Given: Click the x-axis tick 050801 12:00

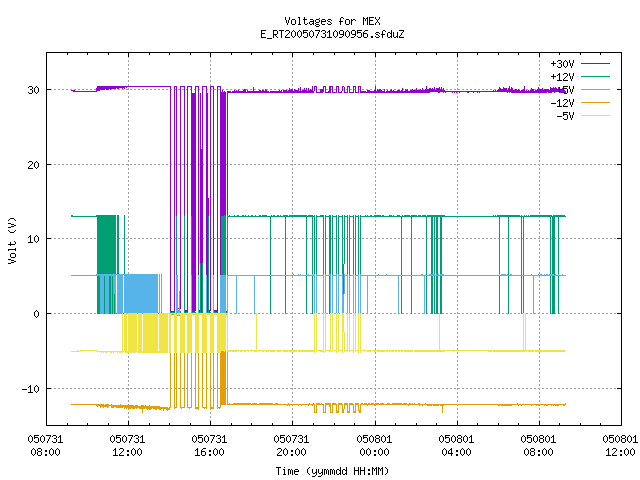Looking at the screenshot, I should [620, 446].
